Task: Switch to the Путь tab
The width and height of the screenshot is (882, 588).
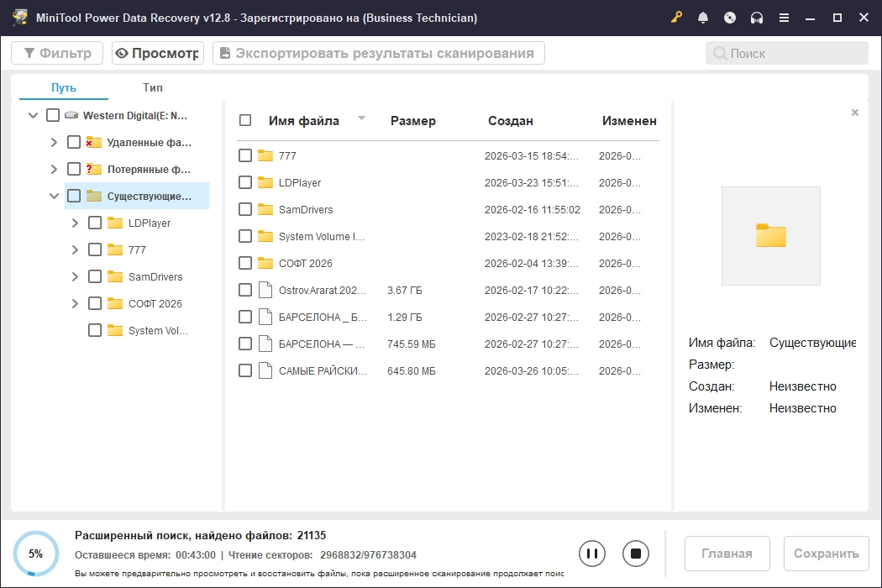Action: 64,87
